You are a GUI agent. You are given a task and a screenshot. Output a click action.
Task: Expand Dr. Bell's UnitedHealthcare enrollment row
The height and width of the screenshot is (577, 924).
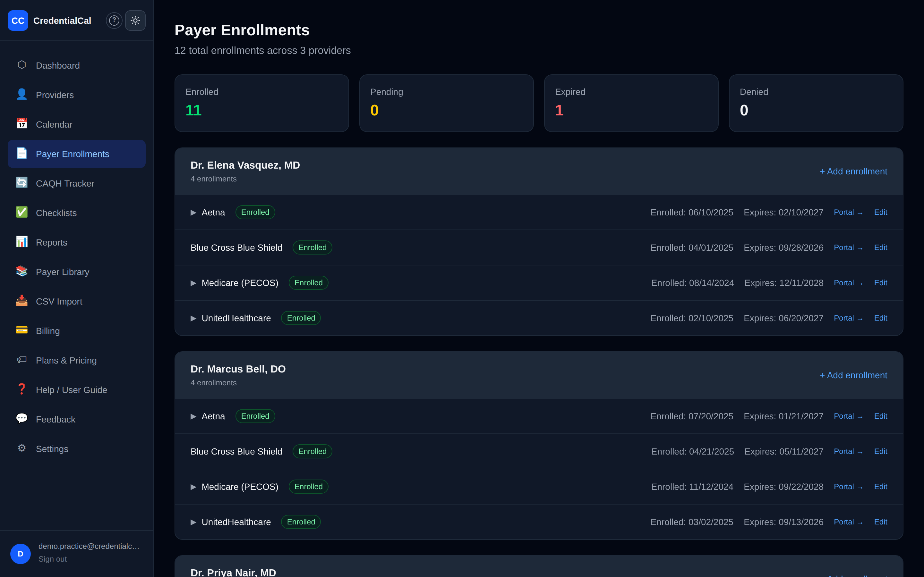[193, 523]
